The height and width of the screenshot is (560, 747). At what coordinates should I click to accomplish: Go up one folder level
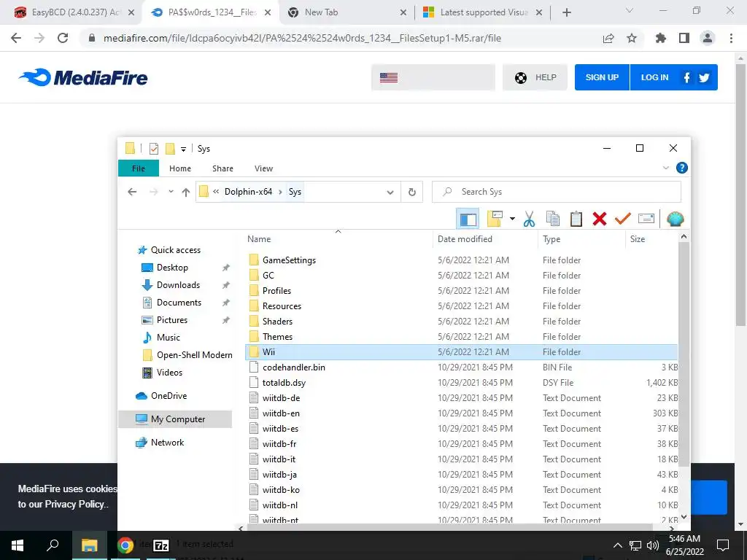click(186, 192)
